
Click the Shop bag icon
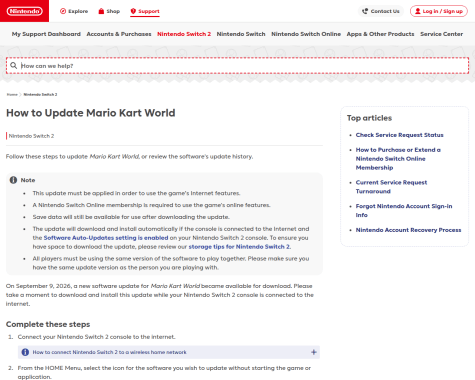tap(101, 11)
